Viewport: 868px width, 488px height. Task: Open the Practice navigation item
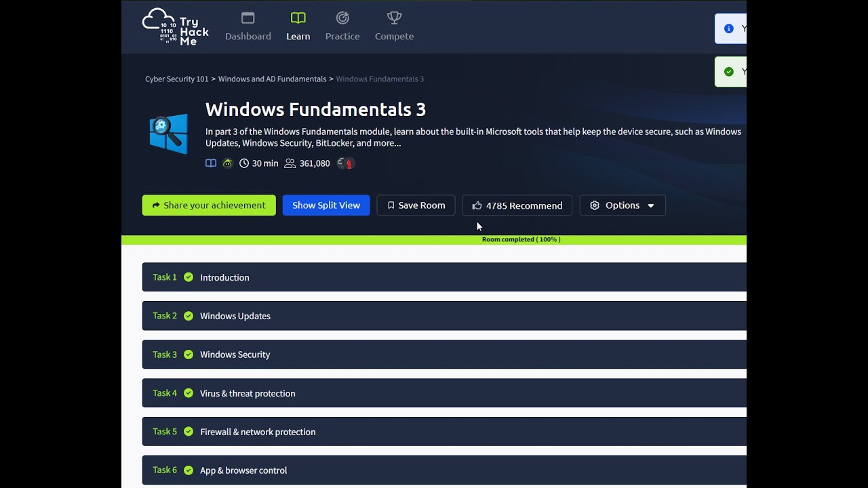click(x=342, y=26)
